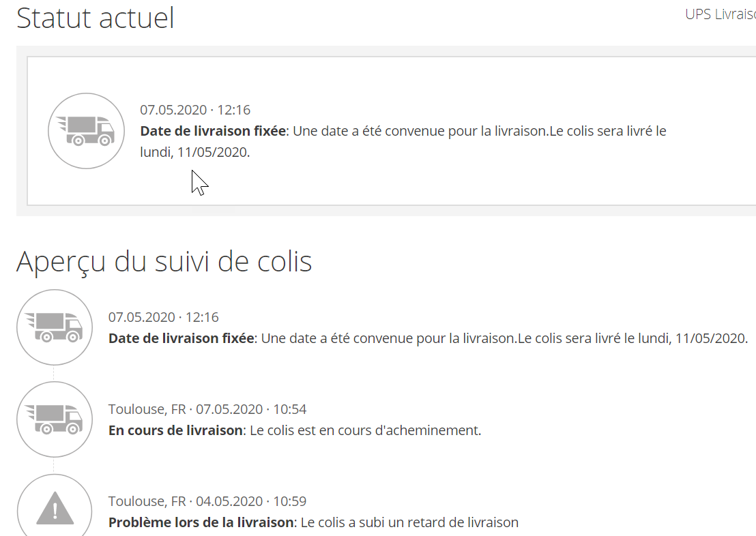Click the 07.05.2020 · 12:16 timestamp in Statut actuel box

[x=195, y=110]
